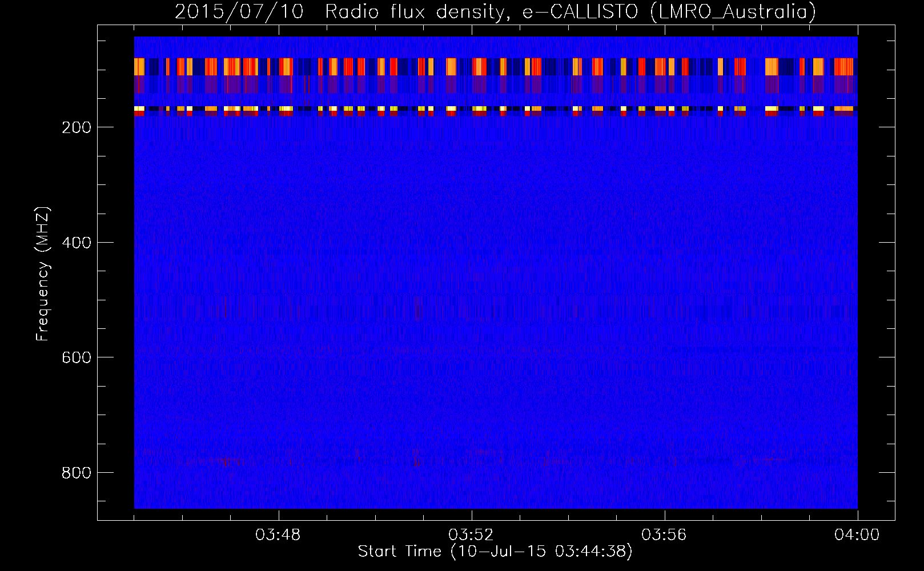Viewport: 924px width, 571px height.
Task: Click the 800 frequency tick label
Action: click(x=77, y=473)
